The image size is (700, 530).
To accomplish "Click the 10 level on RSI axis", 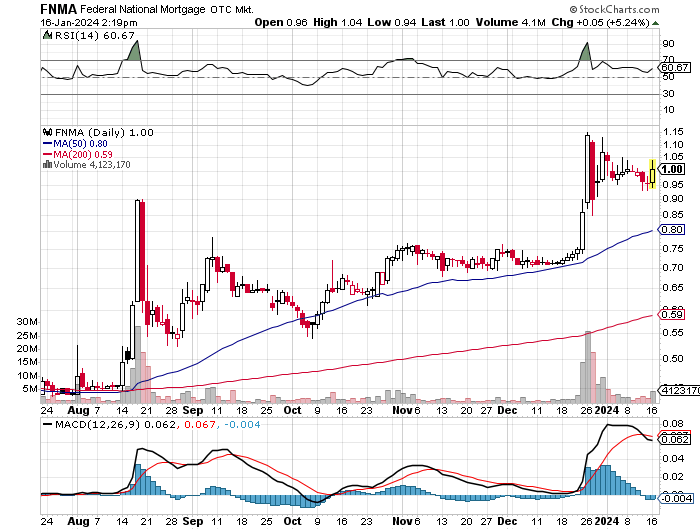I will [x=668, y=110].
